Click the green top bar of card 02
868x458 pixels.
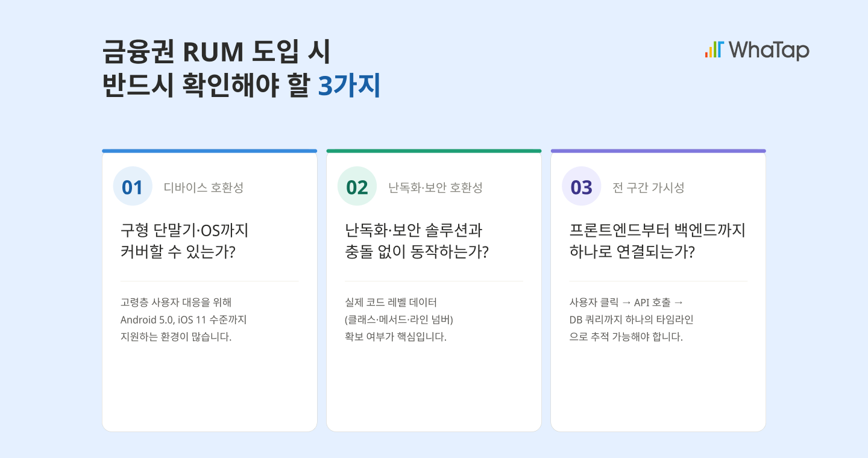click(x=433, y=151)
